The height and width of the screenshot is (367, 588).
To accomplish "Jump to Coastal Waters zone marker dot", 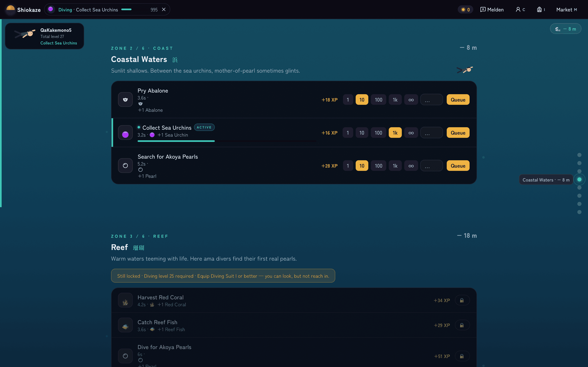I will [579, 179].
